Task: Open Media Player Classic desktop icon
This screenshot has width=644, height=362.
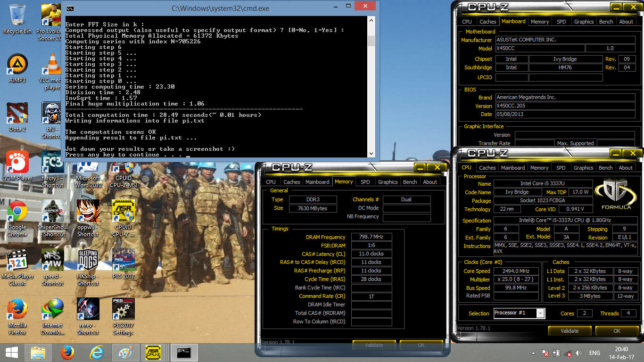Action: click(x=17, y=268)
